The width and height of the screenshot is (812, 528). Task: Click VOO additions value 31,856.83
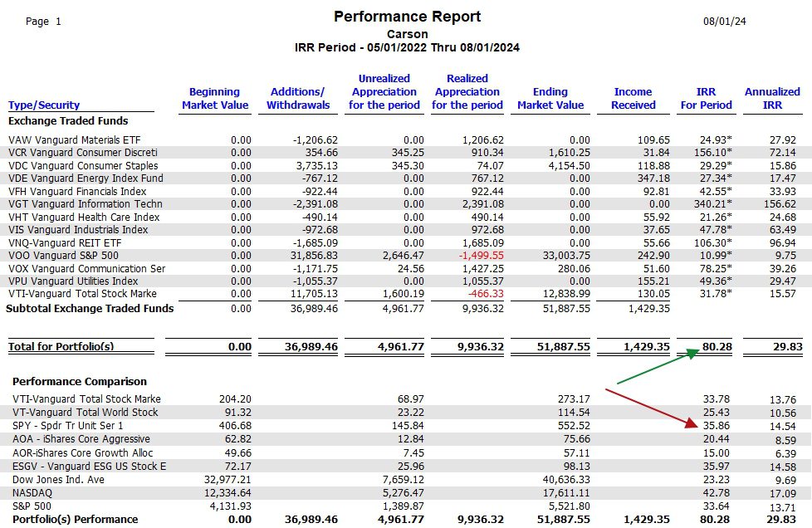[314, 255]
